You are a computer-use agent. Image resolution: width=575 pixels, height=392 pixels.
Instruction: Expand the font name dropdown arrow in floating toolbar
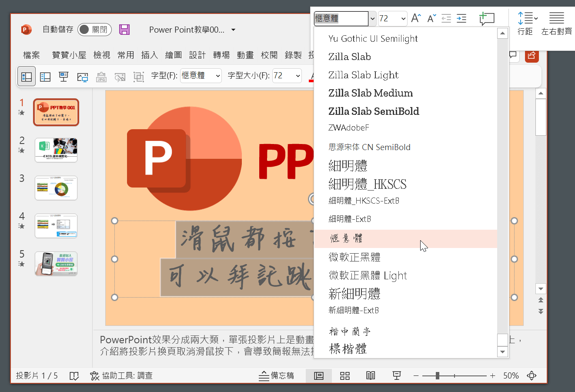pos(372,19)
